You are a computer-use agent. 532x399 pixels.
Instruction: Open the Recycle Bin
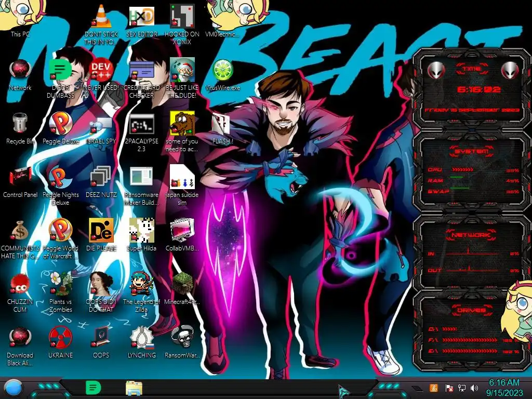tap(20, 128)
